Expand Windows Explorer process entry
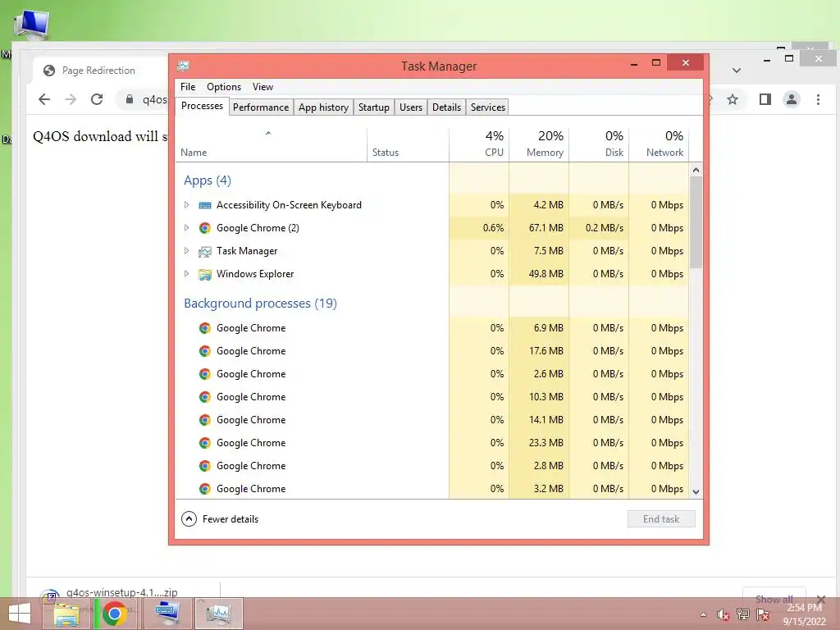 coord(186,274)
